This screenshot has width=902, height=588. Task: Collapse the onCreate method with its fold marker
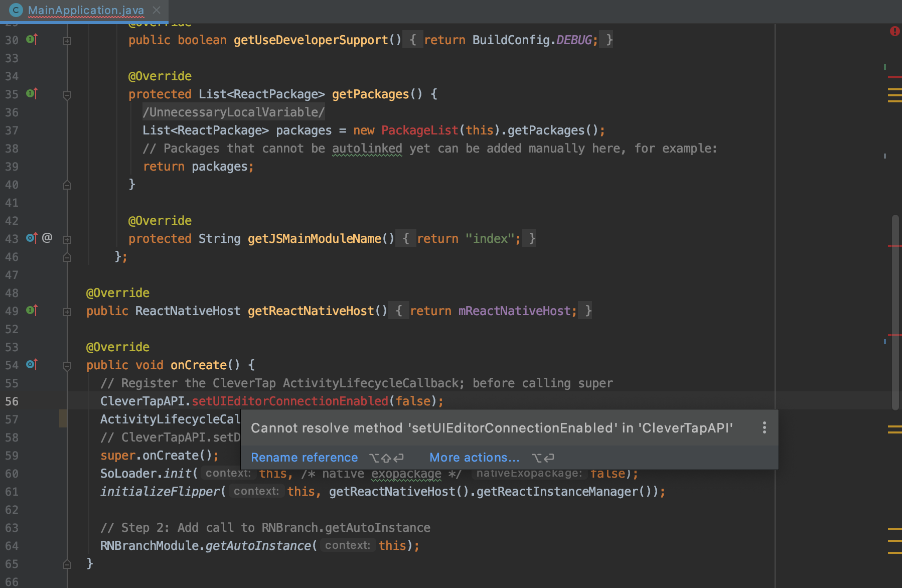(x=67, y=367)
